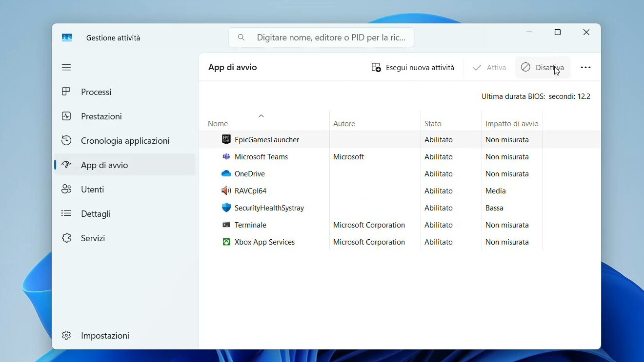Viewport: 644px width, 362px height.
Task: Sort list by Nome column header
Action: [218, 124]
